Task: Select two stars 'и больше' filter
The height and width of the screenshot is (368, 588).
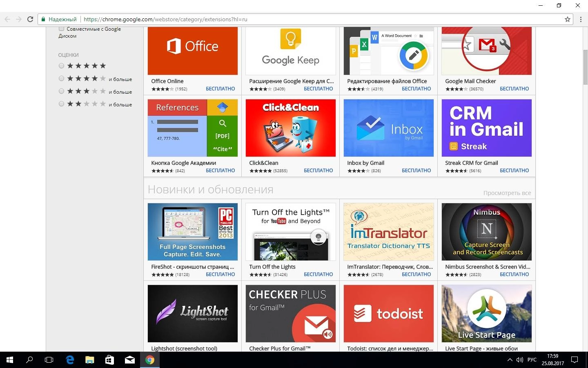Action: pyautogui.click(x=61, y=104)
